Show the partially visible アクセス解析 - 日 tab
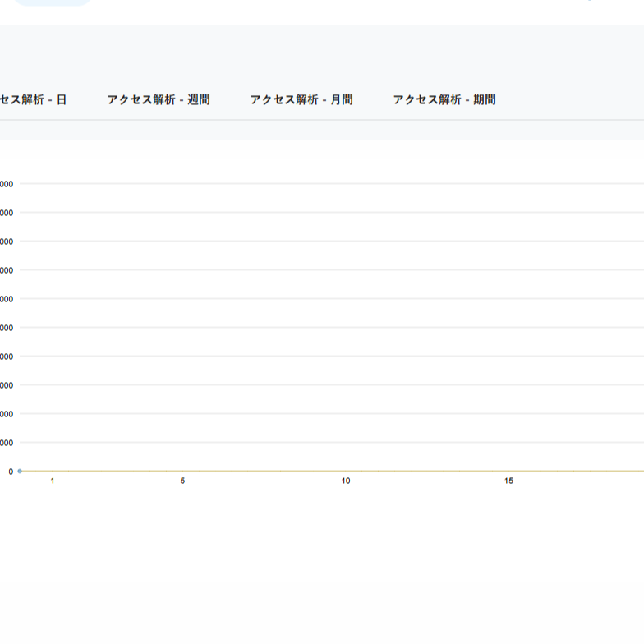The width and height of the screenshot is (644, 644). tap(33, 100)
